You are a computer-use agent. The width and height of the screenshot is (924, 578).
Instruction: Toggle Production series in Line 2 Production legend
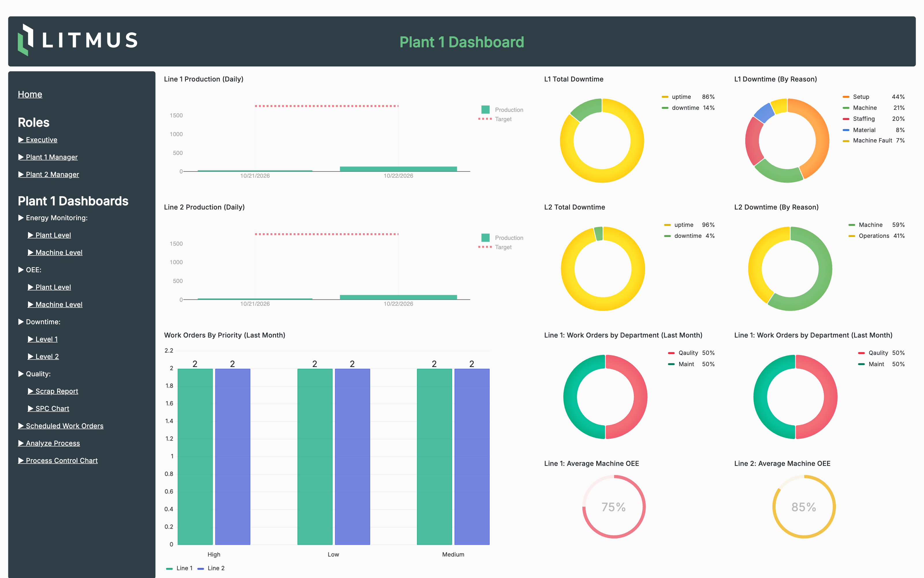click(502, 238)
